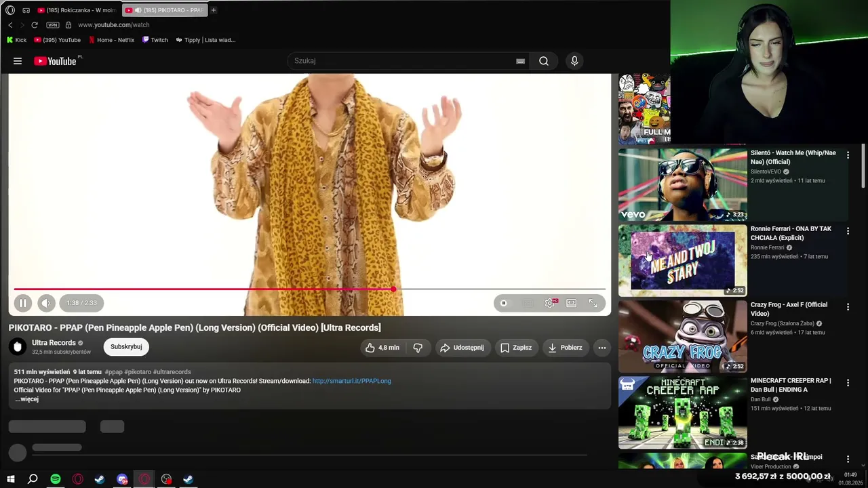Toggle the 1:38 / 2:33 time display
The width and height of the screenshot is (868, 488).
click(x=81, y=303)
